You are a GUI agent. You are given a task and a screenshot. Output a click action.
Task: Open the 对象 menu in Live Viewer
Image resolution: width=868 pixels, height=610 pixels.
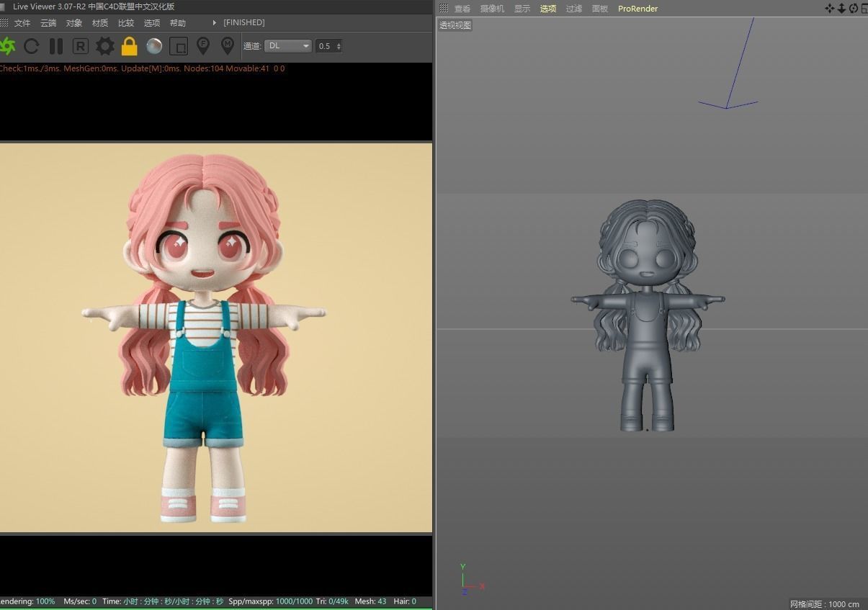[x=74, y=23]
